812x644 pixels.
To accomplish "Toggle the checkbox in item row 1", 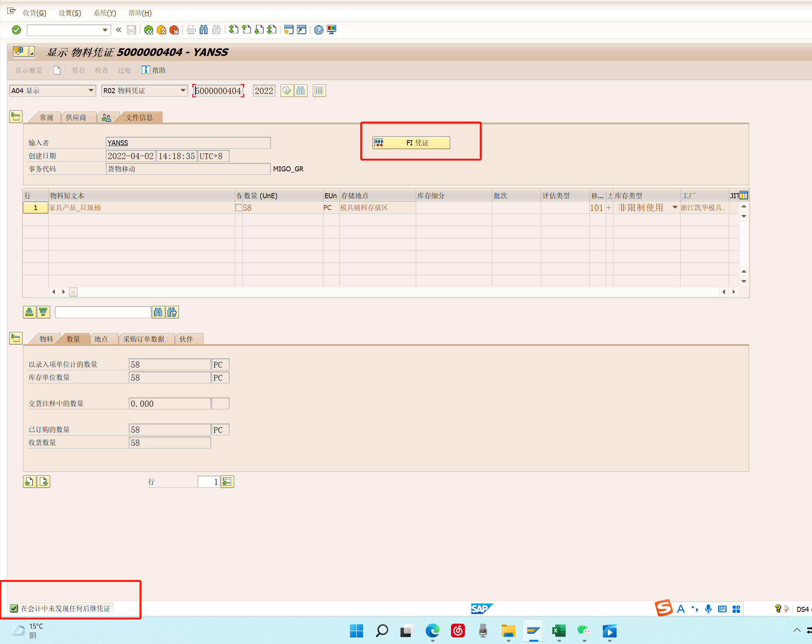I will coord(238,208).
